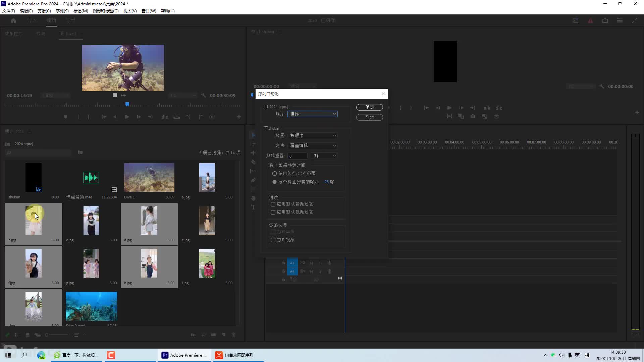Click the thumbnail zoom slider in Project panel
This screenshot has height=362, width=644.
56,335
